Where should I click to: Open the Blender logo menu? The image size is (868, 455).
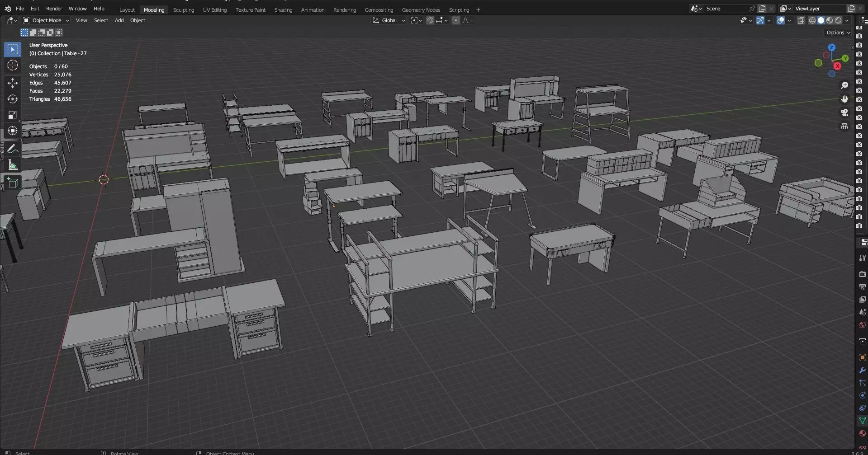8,9
